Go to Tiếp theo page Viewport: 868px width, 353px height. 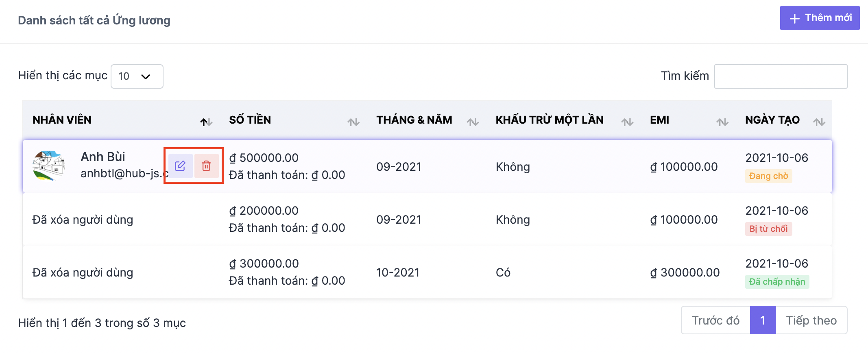[811, 320]
